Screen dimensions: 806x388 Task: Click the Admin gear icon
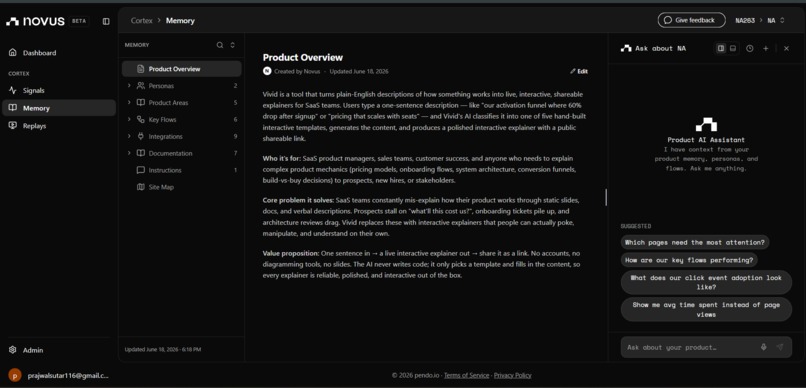coord(13,350)
